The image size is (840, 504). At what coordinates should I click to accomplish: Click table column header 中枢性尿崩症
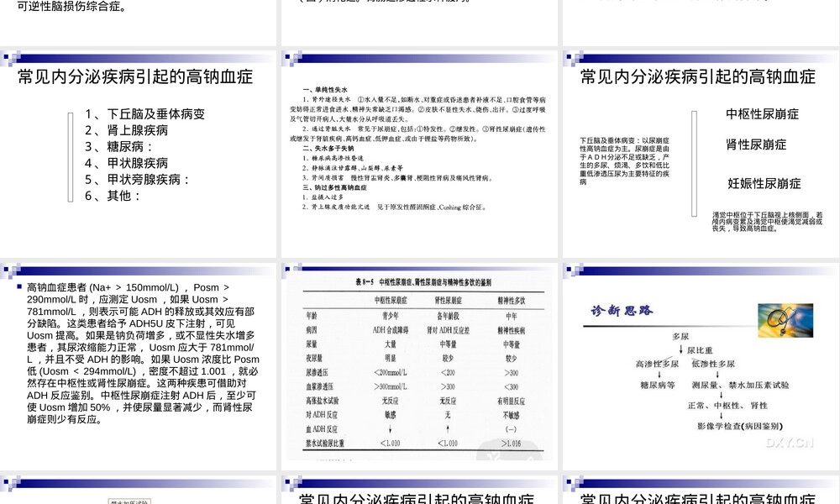coord(391,301)
